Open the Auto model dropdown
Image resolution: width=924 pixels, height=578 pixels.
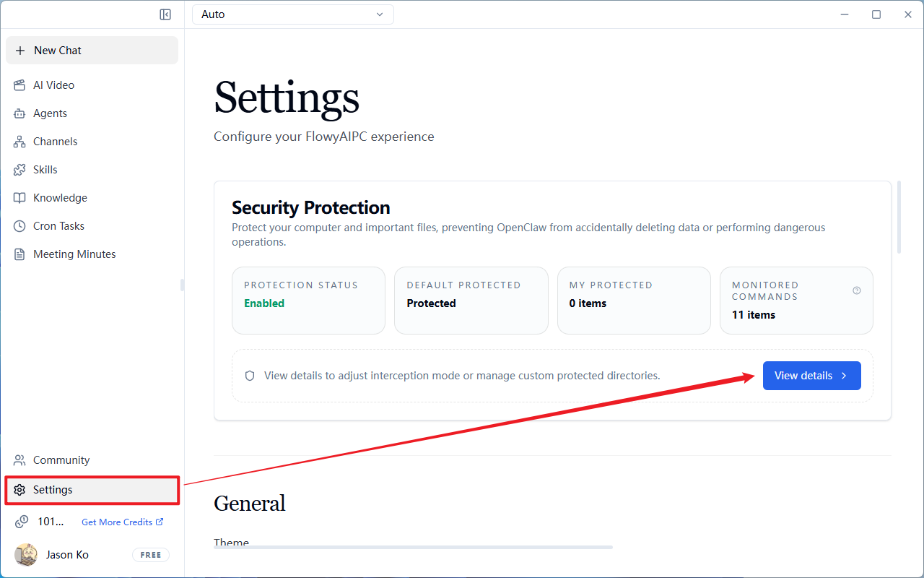pos(293,14)
